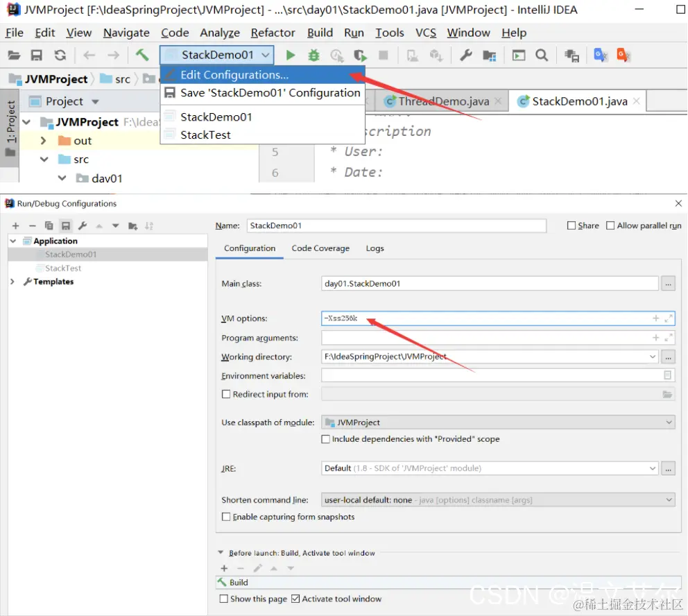Viewport: 688px width, 616px height.
Task: Select StackTest configuration in dialog tree
Action: pyautogui.click(x=63, y=268)
